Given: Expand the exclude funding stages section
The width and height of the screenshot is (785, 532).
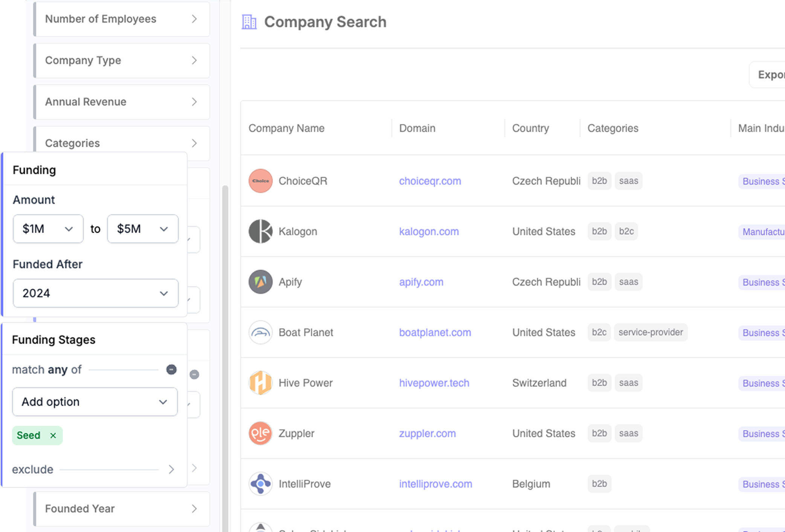Looking at the screenshot, I should [x=171, y=469].
